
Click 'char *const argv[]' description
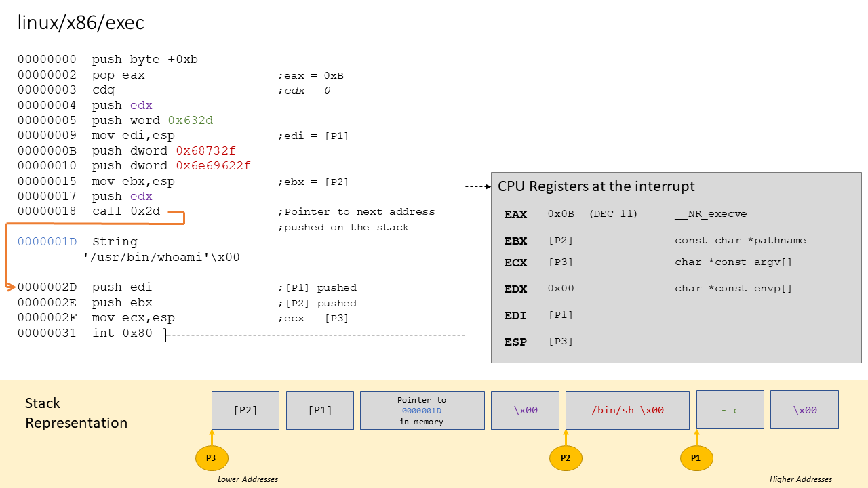point(733,262)
